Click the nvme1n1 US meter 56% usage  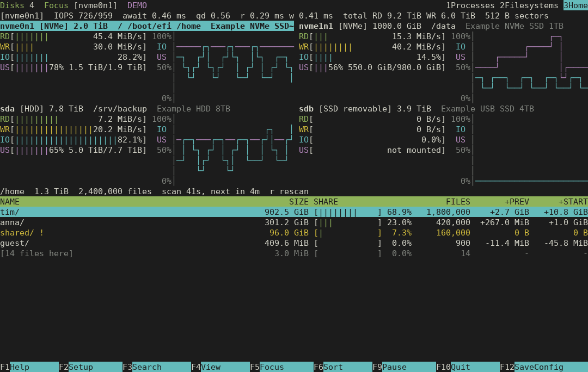372,67
